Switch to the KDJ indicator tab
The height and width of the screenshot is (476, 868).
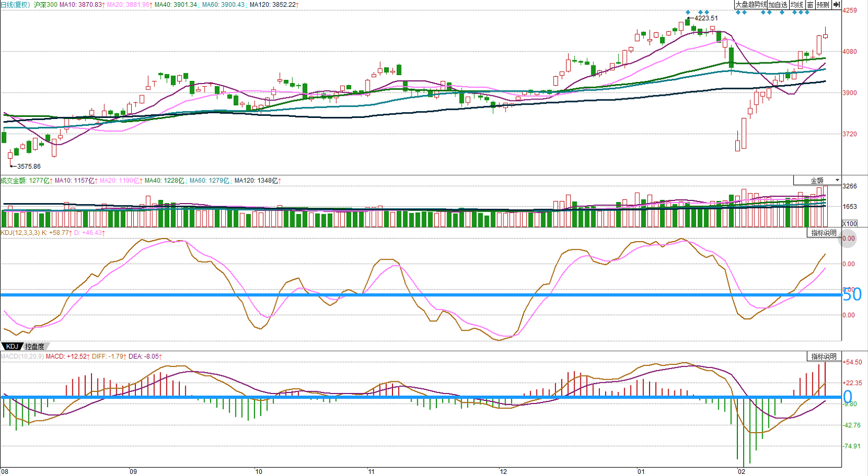(x=12, y=346)
